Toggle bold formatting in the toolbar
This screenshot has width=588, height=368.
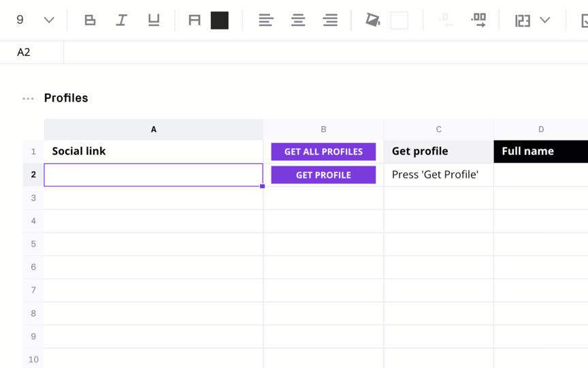90,20
